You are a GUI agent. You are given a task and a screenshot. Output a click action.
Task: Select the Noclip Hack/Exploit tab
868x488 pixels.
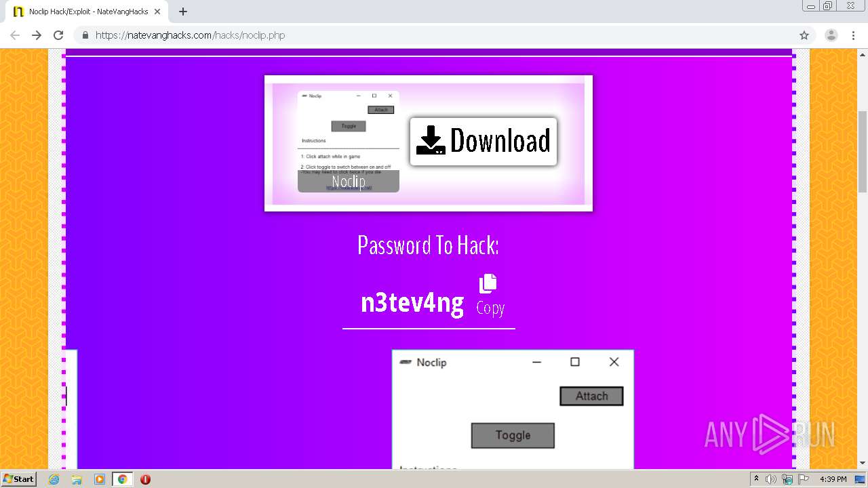[x=87, y=12]
